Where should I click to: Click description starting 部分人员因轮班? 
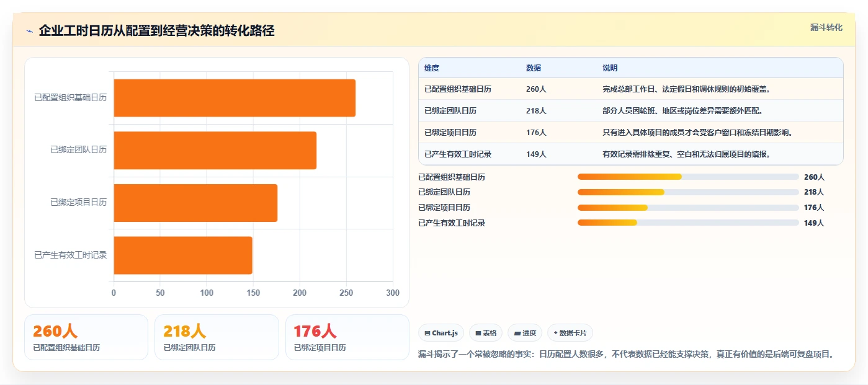click(x=682, y=111)
